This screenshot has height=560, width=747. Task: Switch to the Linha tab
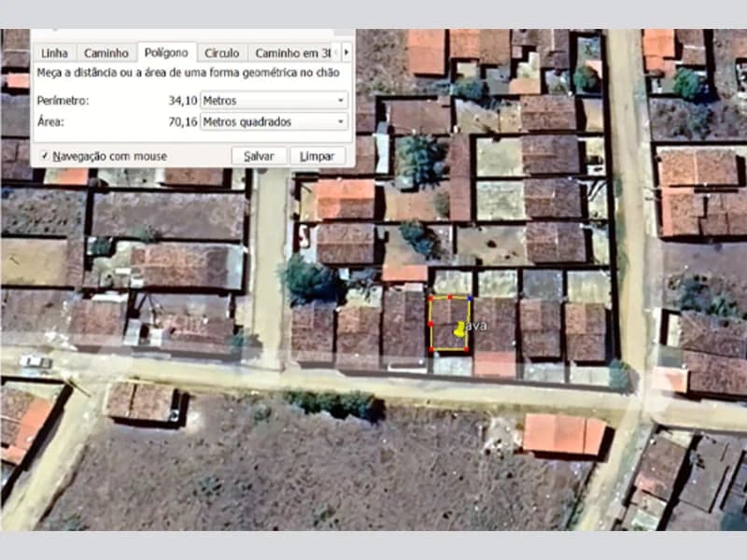(x=54, y=53)
